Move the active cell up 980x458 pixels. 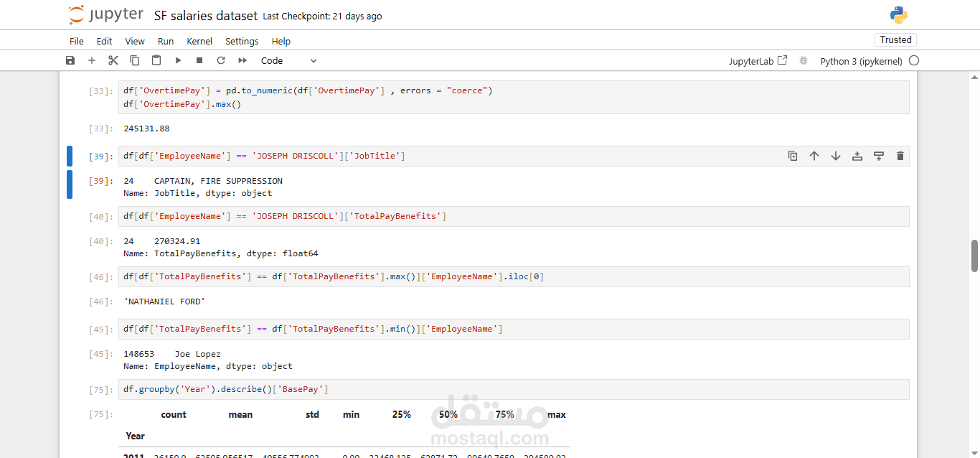[x=814, y=156]
